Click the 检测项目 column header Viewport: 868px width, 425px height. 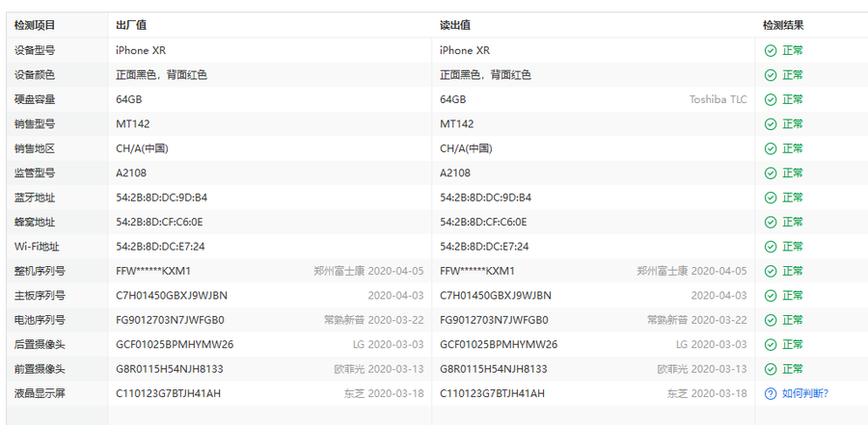35,25
